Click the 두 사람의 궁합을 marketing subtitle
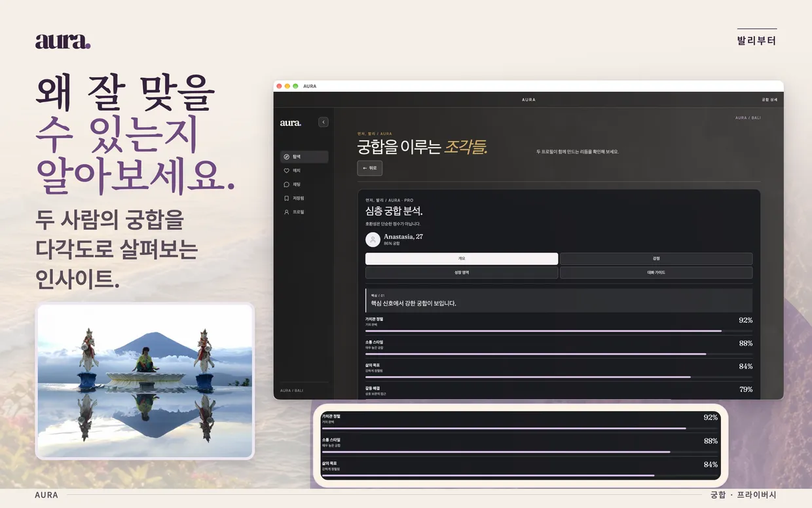 pos(110,221)
